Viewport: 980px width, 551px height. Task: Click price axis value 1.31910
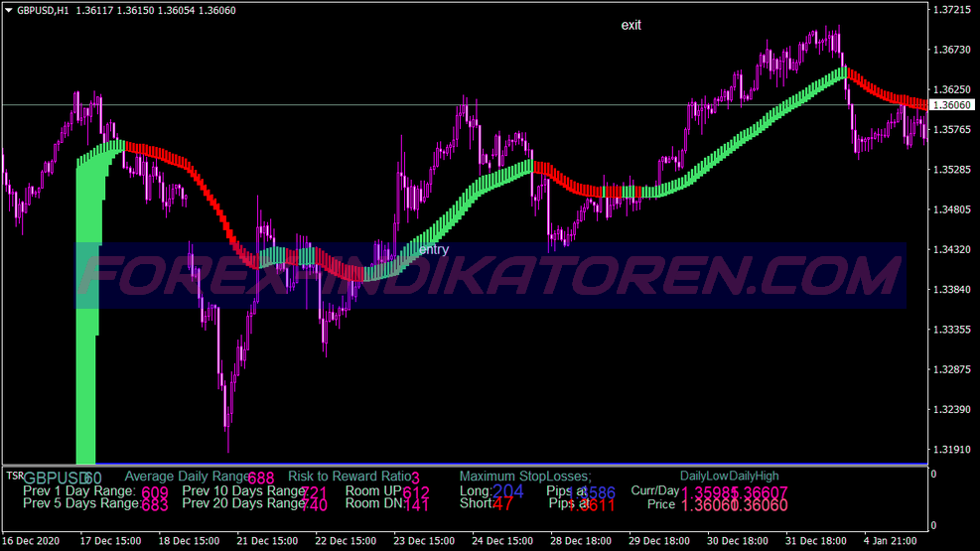pos(951,449)
